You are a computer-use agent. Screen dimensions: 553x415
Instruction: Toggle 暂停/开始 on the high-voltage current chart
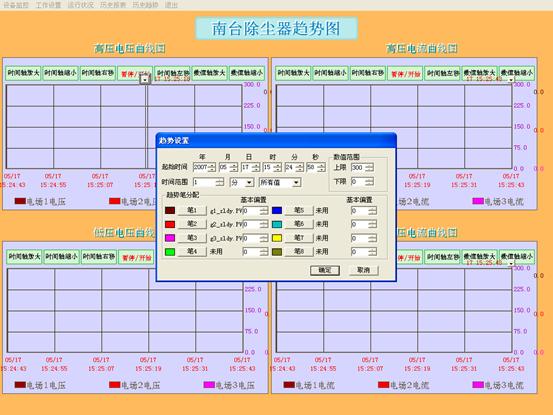coord(406,74)
